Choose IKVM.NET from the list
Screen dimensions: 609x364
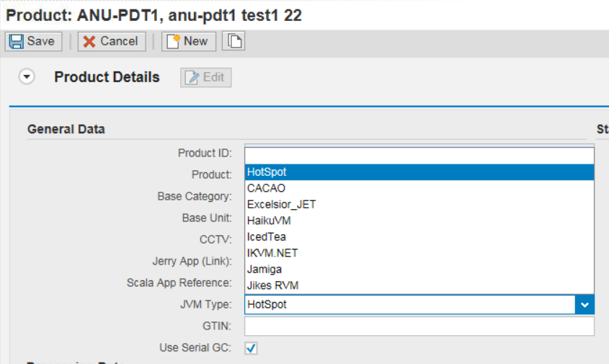(x=272, y=253)
